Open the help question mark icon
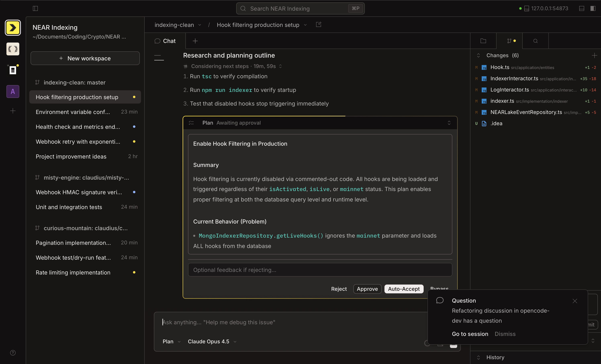Screen dimensions: 601x364 click(x=13, y=353)
